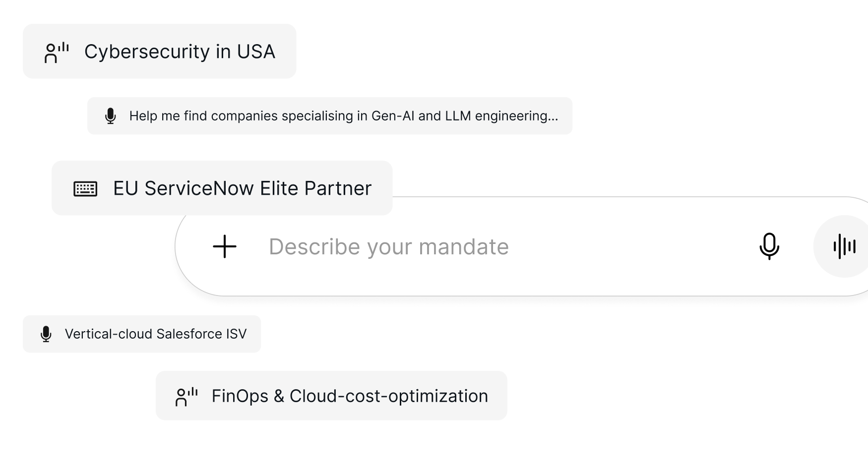Choose the Gen-AI and LLM engineering suggestion
Image resolution: width=868 pixels, height=469 pixels.
(330, 116)
